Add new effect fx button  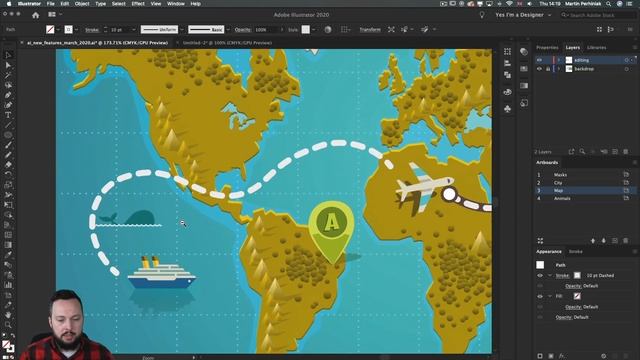562,356
